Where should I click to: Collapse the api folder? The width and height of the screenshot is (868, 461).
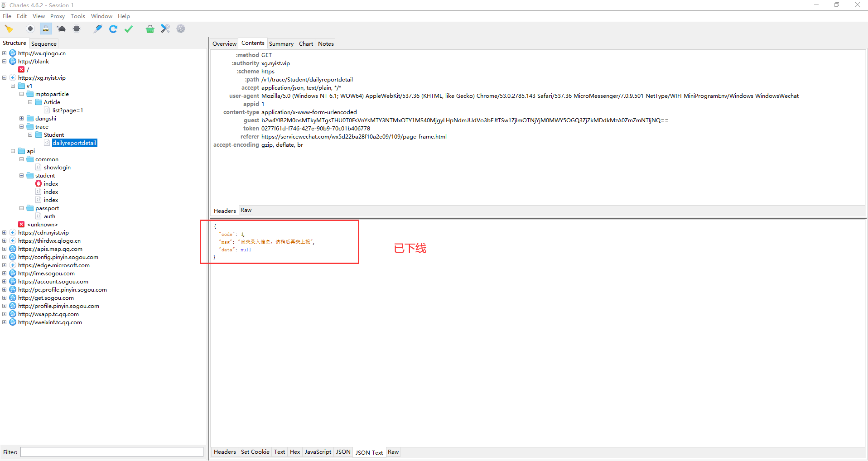(x=13, y=151)
